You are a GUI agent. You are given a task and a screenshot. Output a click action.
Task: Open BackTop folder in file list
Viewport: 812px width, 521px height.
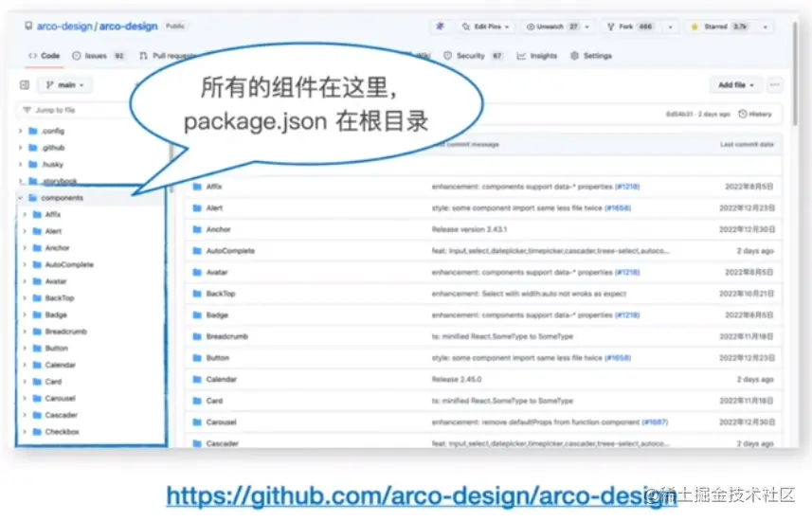(x=221, y=294)
